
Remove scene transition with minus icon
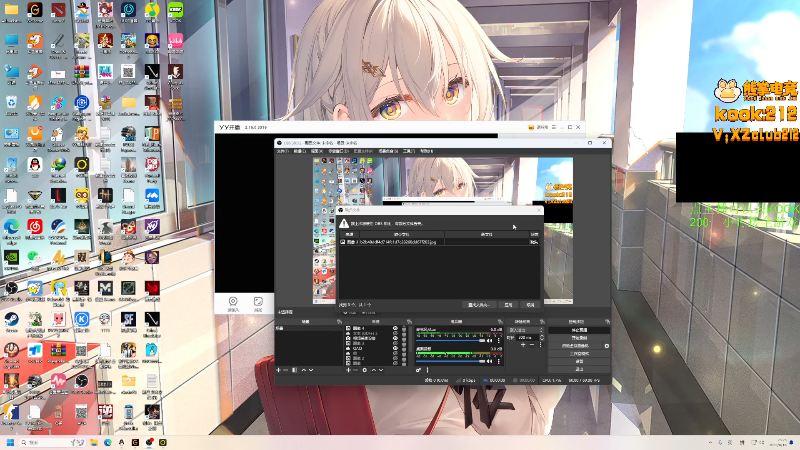tap(532, 344)
